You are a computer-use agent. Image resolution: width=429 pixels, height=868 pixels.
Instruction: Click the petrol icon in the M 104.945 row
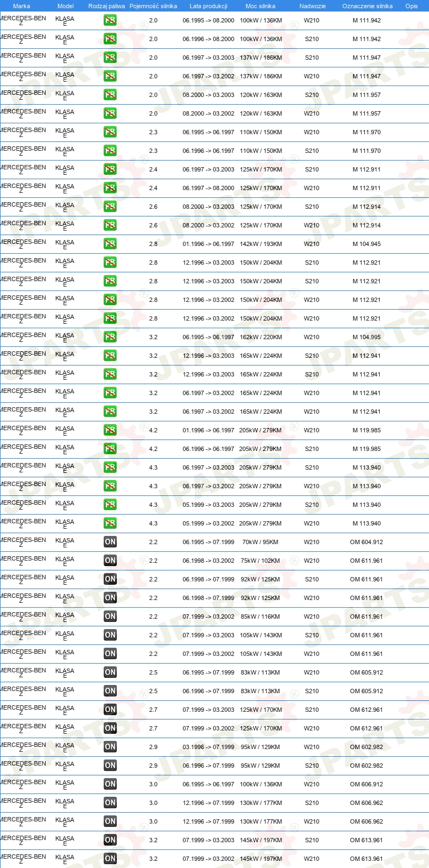point(110,244)
